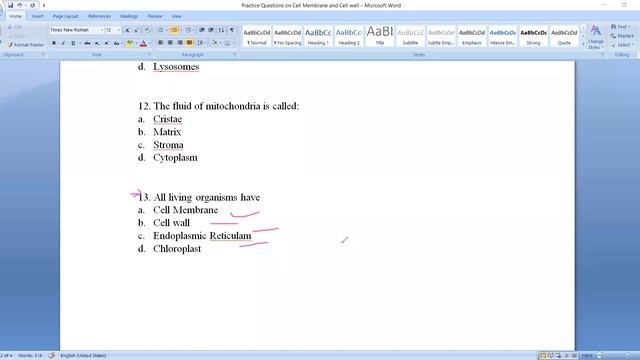Open the Review ribbon tab
The image size is (640, 360).
point(155,16)
